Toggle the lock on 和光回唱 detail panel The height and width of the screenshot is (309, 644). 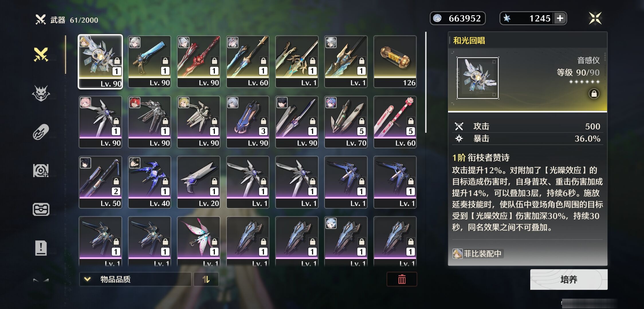[x=594, y=94]
